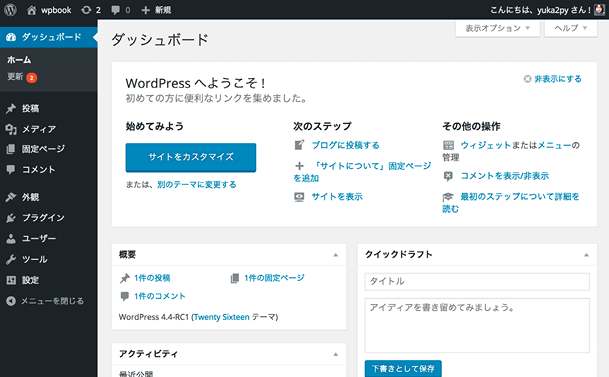609x377 pixels.
Task: Click the bubble icon next to 1件のコメント
Action: [x=125, y=296]
